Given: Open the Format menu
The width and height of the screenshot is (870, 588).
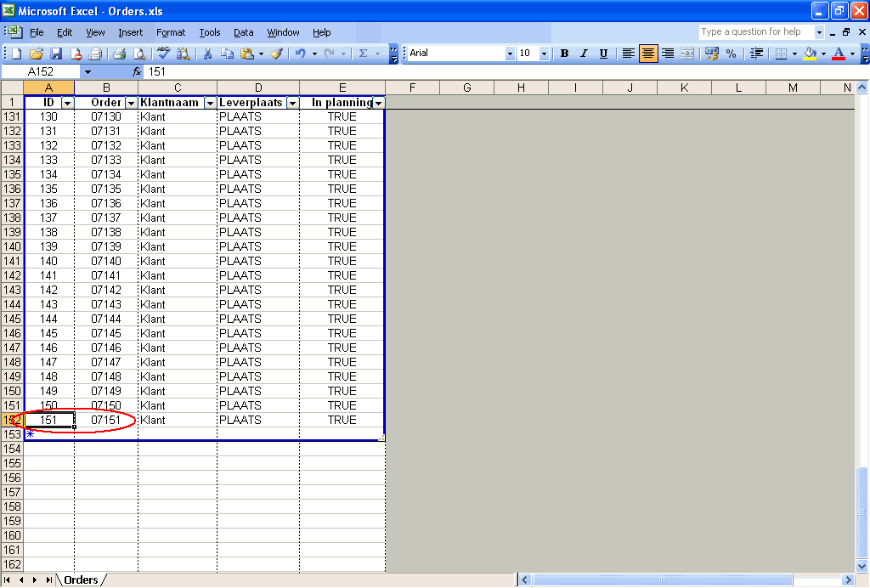Looking at the screenshot, I should click(171, 32).
